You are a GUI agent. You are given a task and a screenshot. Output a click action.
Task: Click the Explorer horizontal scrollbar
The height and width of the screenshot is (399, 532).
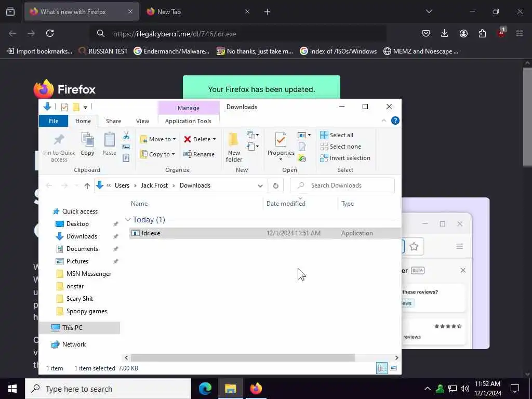(x=243, y=357)
